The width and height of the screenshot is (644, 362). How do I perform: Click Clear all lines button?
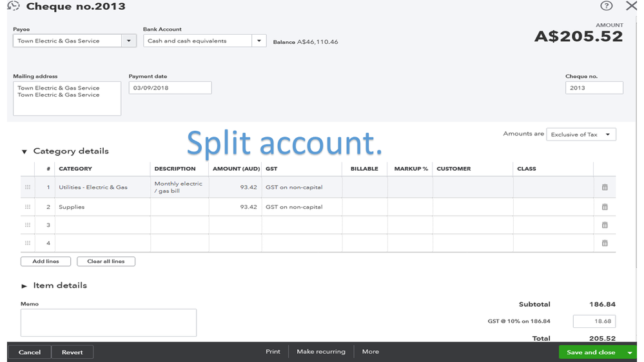coord(106,261)
